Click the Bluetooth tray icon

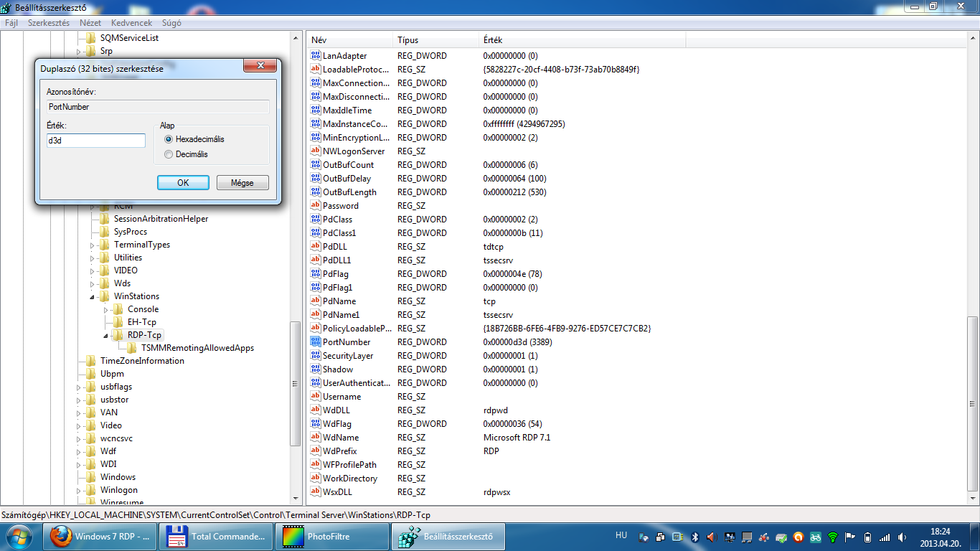[694, 537]
